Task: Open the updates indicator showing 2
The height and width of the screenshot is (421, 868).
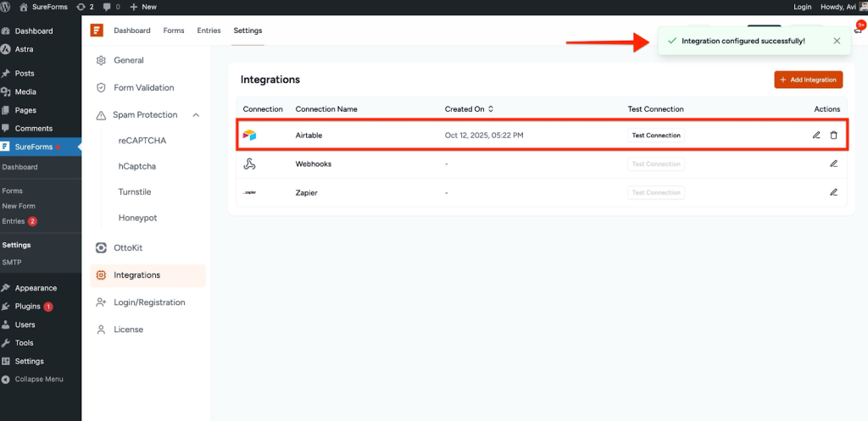Action: click(x=85, y=7)
